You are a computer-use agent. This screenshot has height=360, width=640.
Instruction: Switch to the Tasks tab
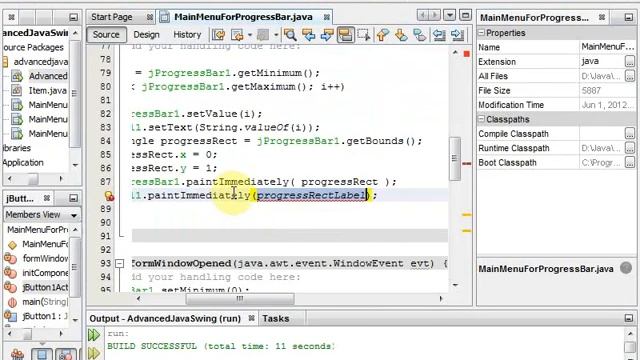click(276, 318)
